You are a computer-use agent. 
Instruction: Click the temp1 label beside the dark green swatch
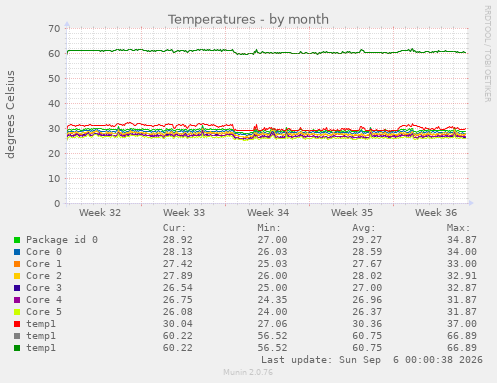(41, 348)
